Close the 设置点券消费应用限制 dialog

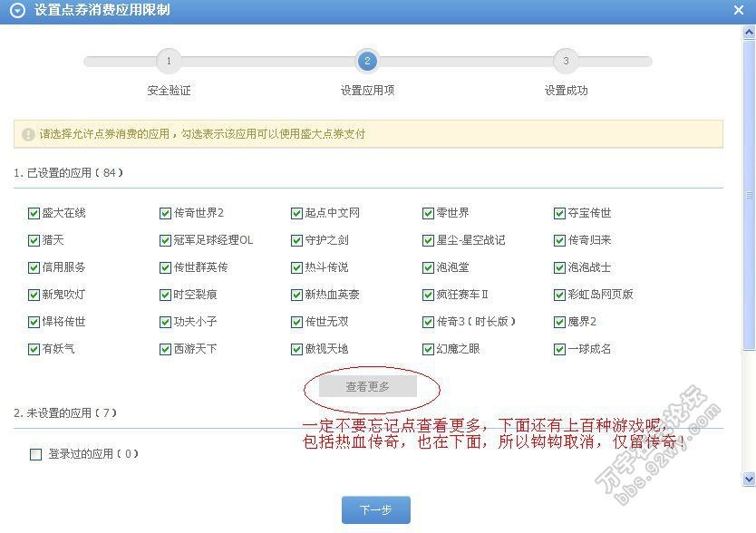click(738, 10)
